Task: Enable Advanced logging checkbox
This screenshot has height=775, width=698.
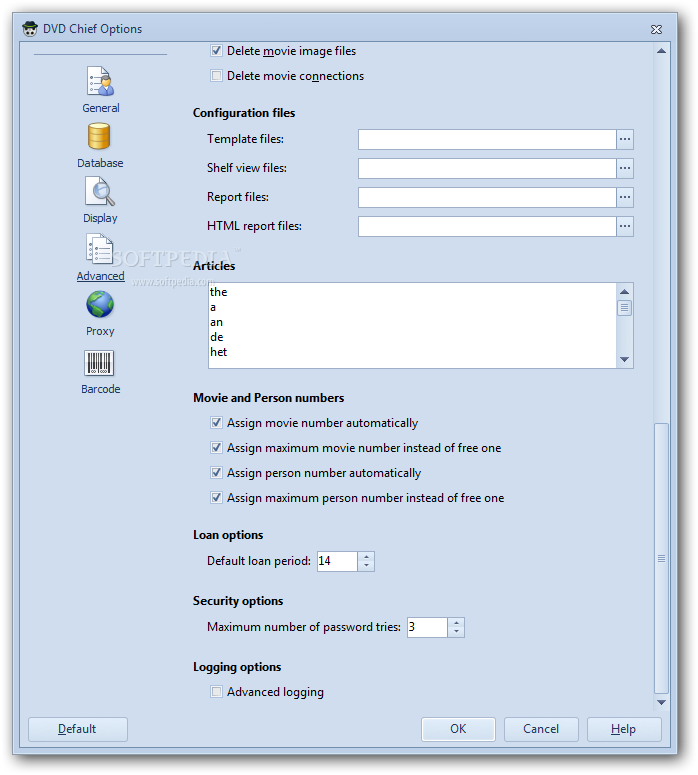Action: click(216, 691)
